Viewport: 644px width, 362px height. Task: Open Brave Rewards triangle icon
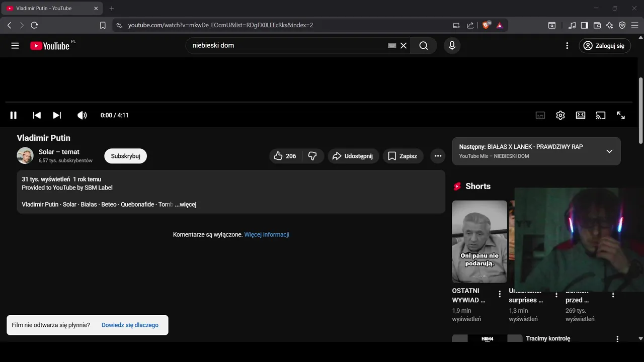[500, 25]
